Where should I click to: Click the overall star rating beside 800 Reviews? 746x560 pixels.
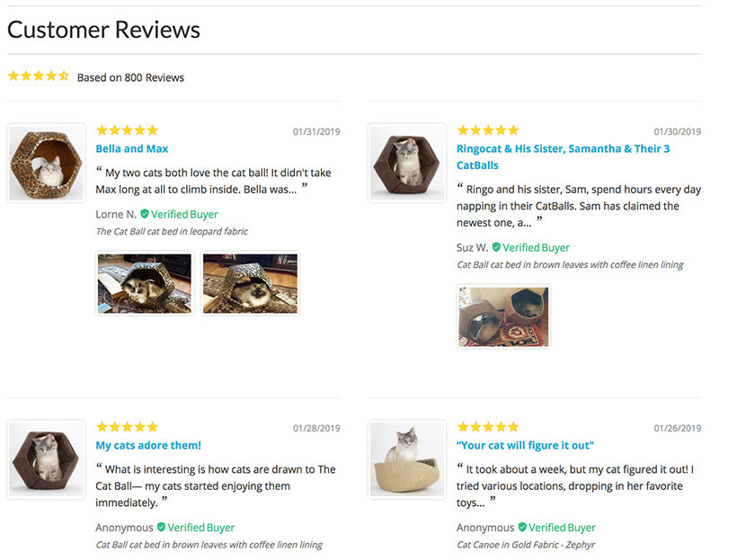pyautogui.click(x=38, y=76)
